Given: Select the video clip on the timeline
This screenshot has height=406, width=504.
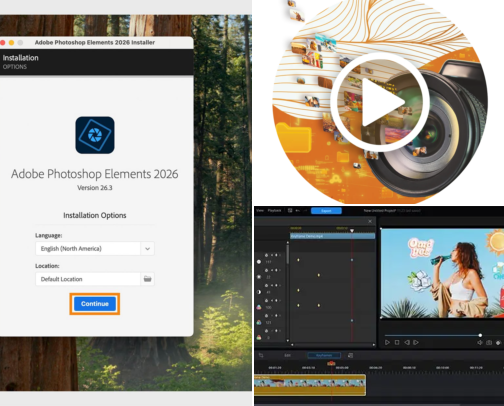Looking at the screenshot, I should click(310, 385).
